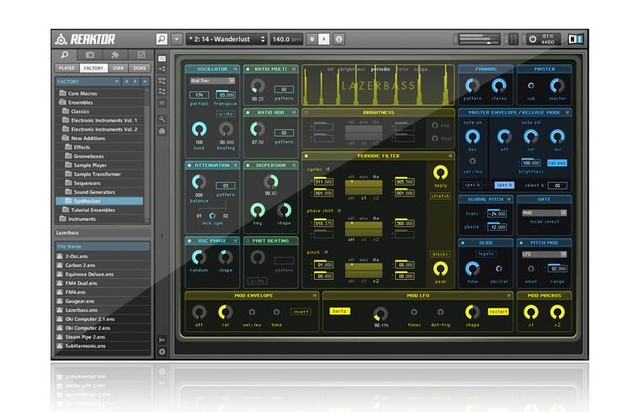The image size is (638, 412).
Task: Click the arrow icon near bottom of vertical toolbar
Action: tap(162, 339)
